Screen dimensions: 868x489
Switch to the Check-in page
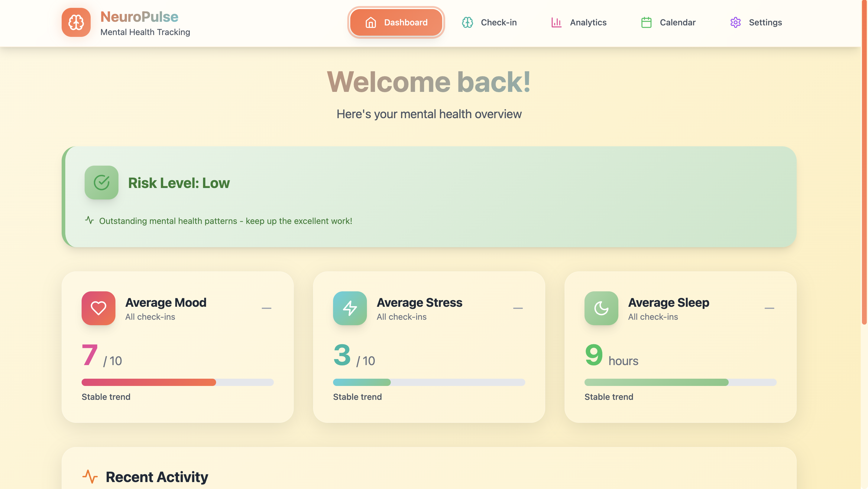pos(498,22)
